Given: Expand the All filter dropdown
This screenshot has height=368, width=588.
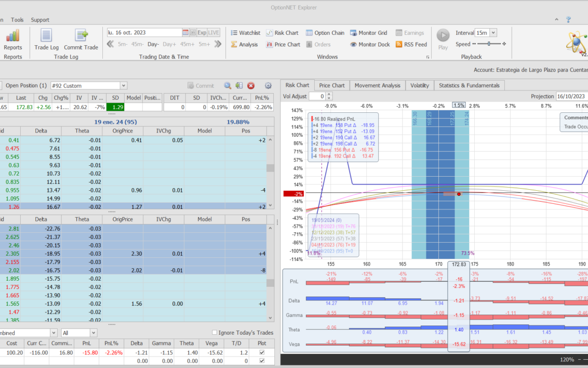Looking at the screenshot, I should coord(93,333).
